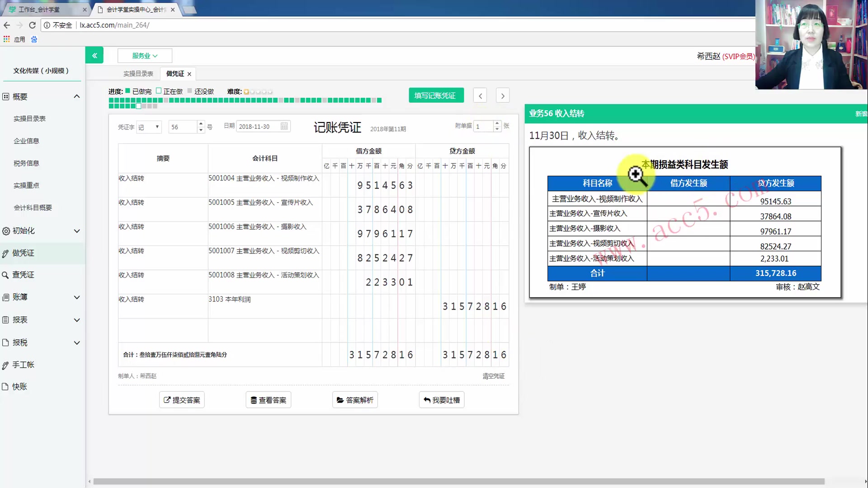Switch to 实操目录表 tab
Image resolution: width=868 pixels, height=488 pixels.
(x=138, y=74)
